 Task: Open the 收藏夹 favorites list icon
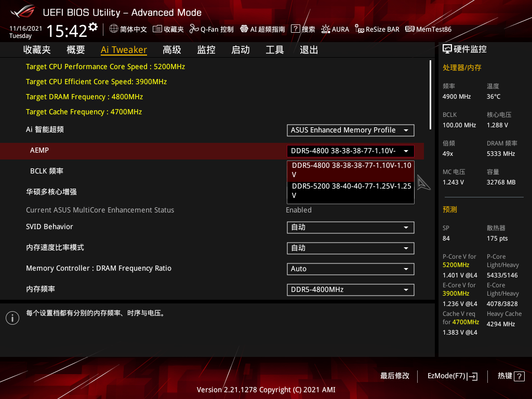157,29
